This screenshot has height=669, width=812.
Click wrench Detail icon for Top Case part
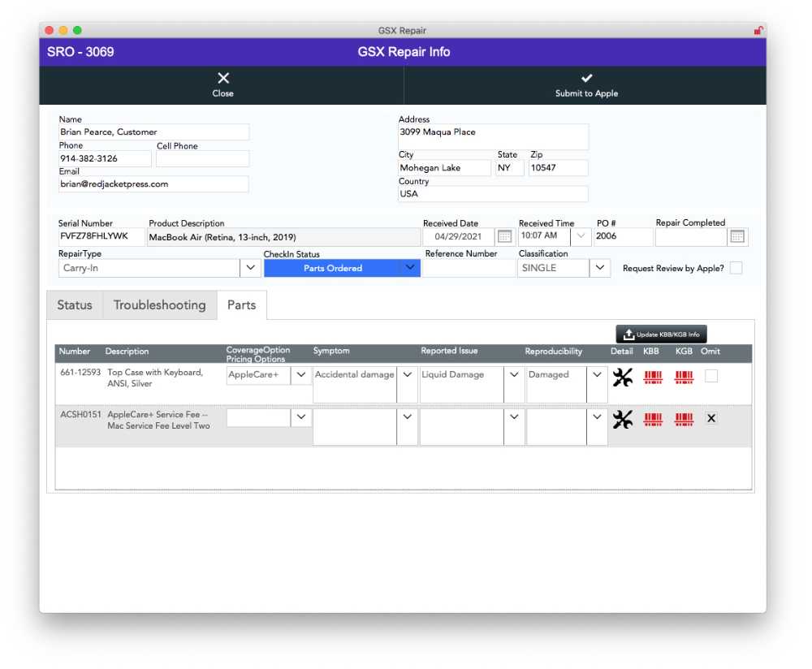622,377
